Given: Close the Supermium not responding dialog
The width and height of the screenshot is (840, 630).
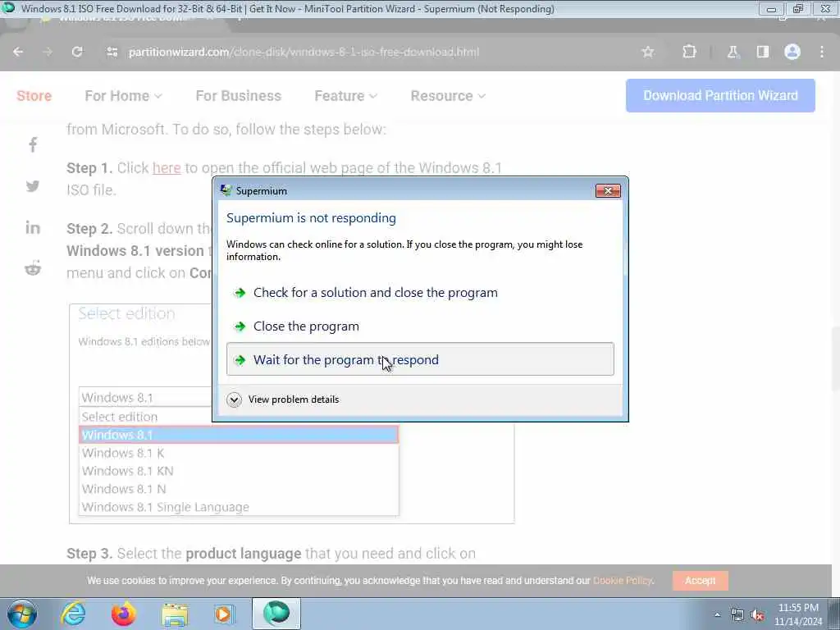Looking at the screenshot, I should pos(608,190).
